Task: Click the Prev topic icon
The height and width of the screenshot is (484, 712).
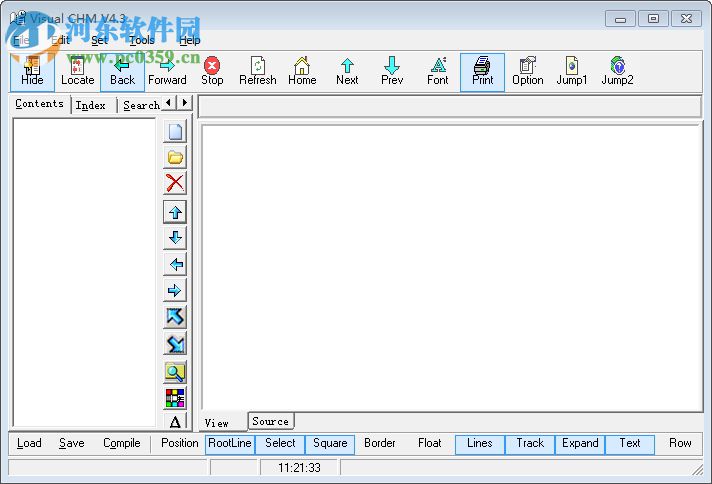Action: pyautogui.click(x=392, y=72)
